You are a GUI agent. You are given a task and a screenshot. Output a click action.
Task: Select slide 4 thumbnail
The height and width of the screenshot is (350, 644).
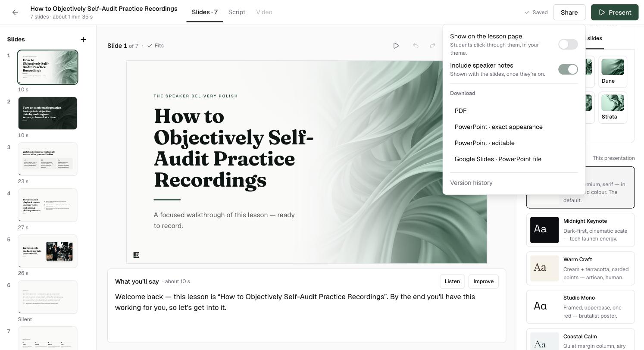pos(47,205)
